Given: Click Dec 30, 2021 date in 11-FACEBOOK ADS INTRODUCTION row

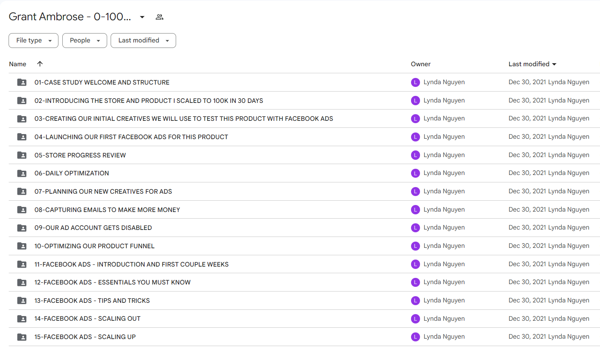Looking at the screenshot, I should pos(527,264).
